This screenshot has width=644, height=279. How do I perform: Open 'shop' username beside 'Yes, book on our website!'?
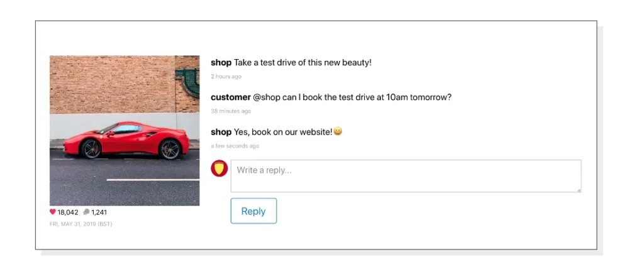[x=221, y=132]
